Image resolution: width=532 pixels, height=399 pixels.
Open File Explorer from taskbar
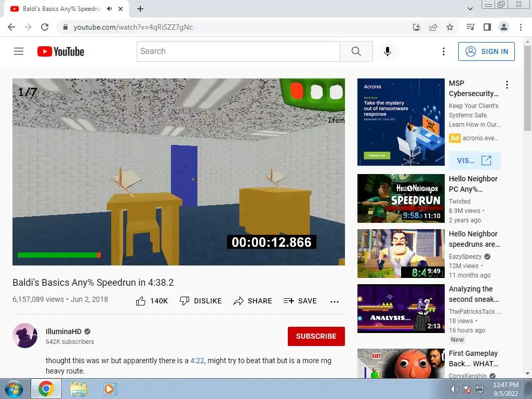tap(78, 389)
